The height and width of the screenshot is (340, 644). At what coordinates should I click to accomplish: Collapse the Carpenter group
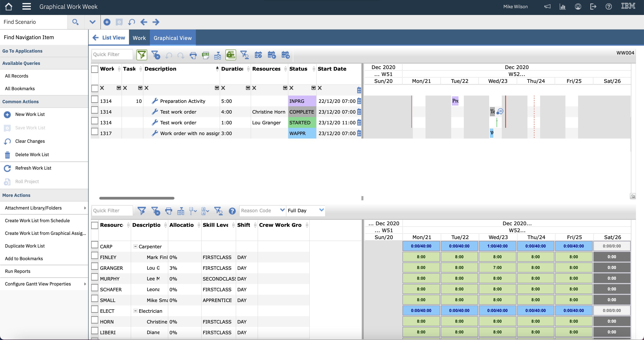(135, 246)
